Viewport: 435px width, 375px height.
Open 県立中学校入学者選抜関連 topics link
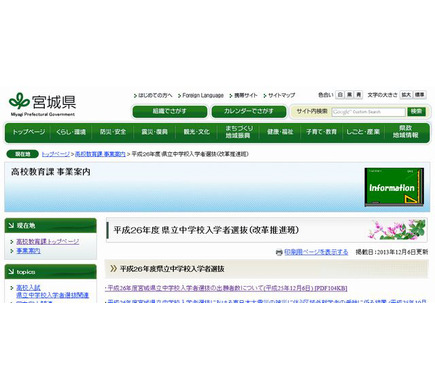(x=53, y=295)
